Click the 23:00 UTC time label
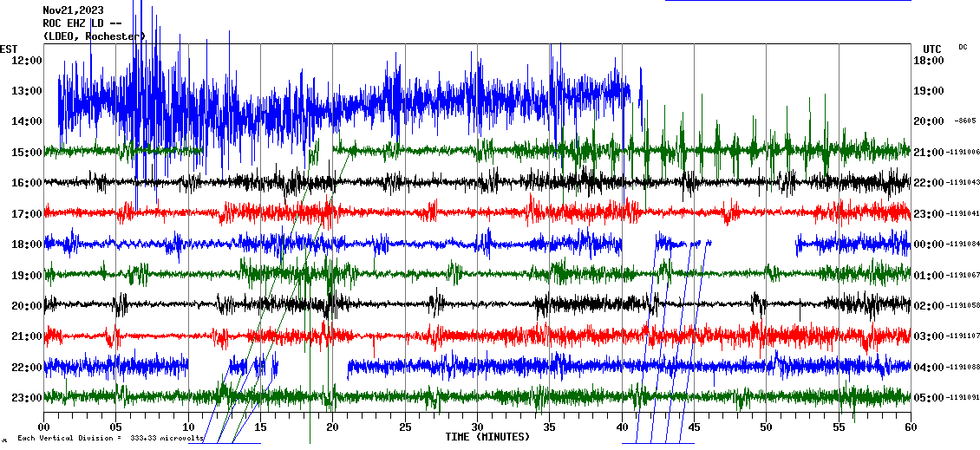The image size is (980, 450). 929,214
